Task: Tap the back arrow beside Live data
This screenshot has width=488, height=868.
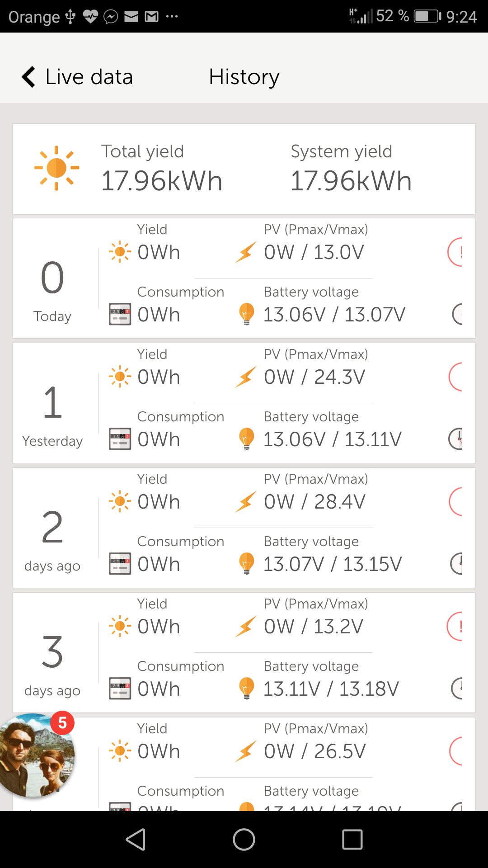Action: point(28,77)
